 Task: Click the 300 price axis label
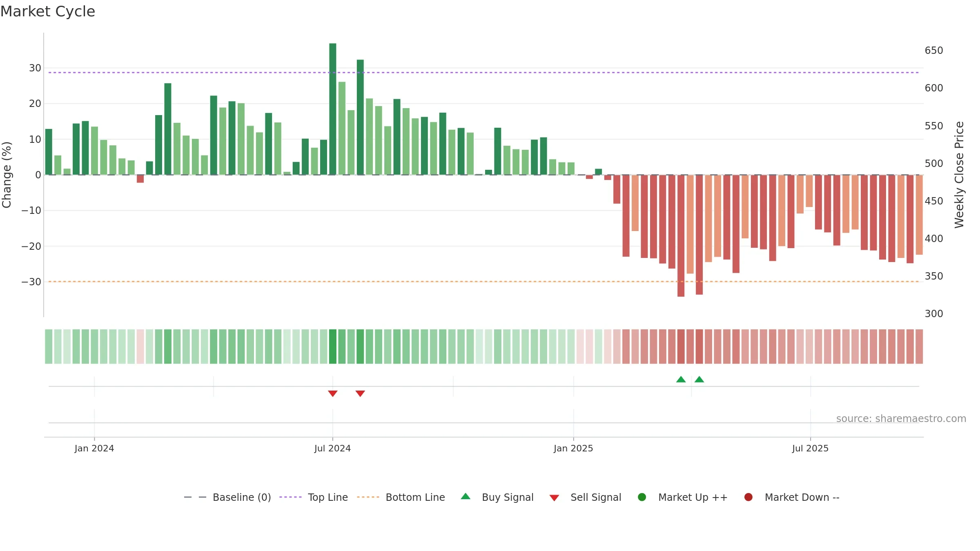tap(934, 313)
